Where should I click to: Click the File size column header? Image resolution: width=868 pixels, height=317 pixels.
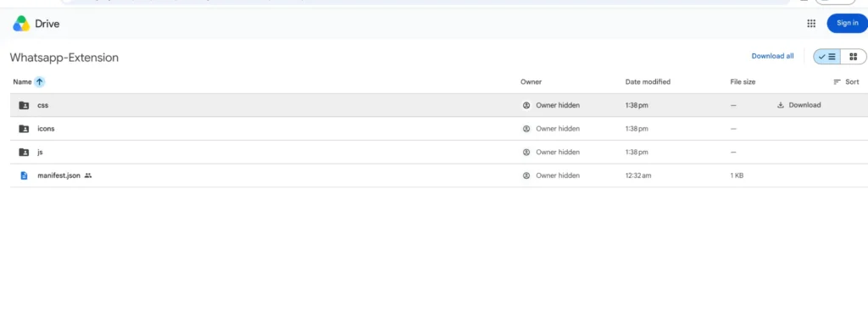[x=743, y=82]
